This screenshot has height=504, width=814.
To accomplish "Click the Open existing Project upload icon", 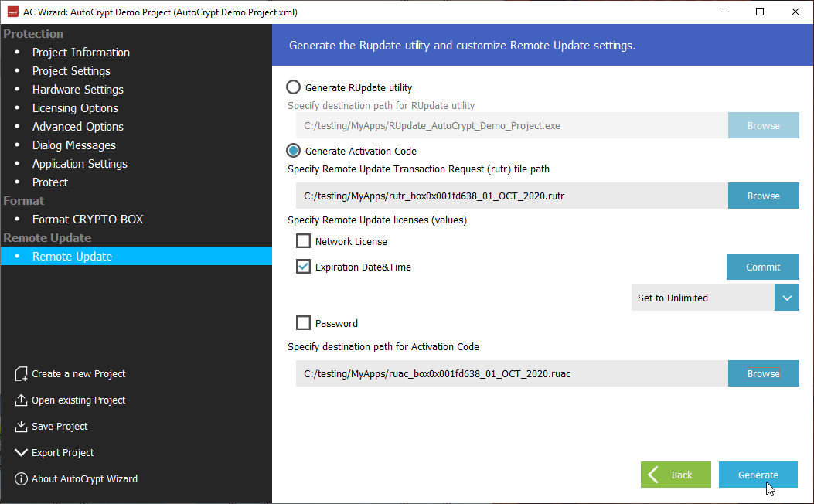I will 21,400.
